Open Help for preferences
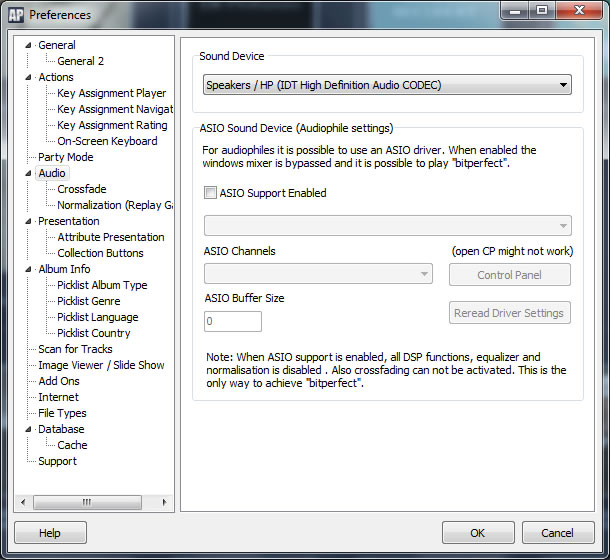This screenshot has width=610, height=560. pos(50,532)
